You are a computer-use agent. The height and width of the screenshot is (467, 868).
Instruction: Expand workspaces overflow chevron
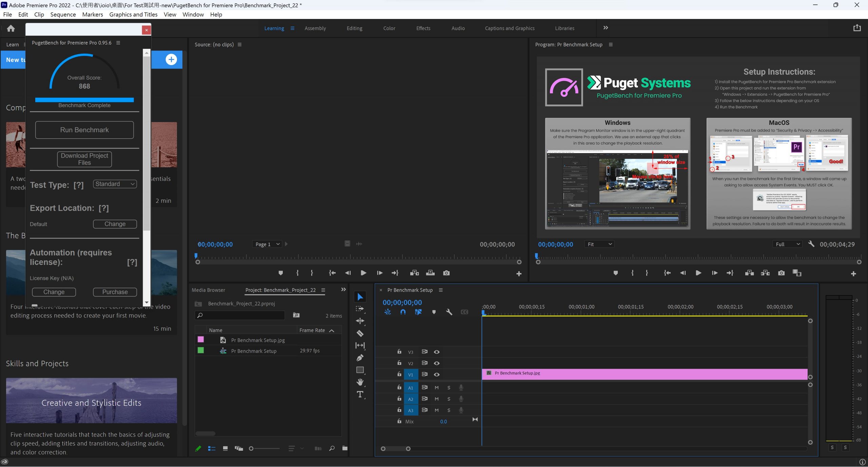coord(606,28)
